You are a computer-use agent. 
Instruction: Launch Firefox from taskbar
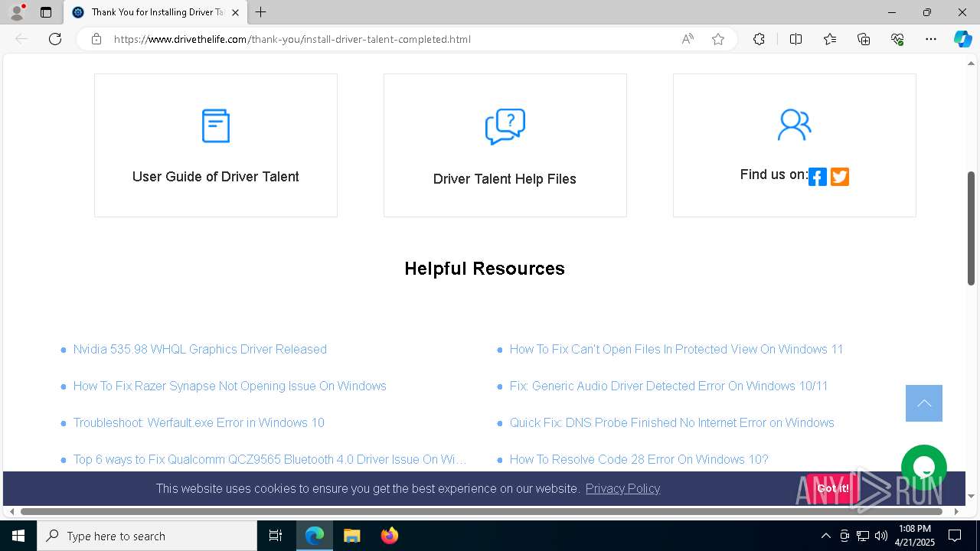click(x=390, y=536)
